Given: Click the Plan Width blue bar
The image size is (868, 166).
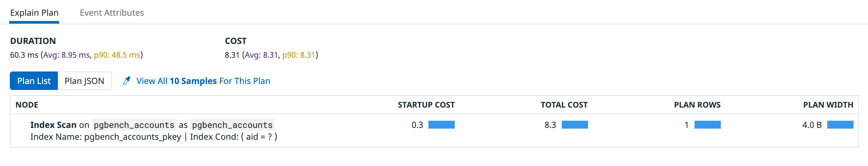Looking at the screenshot, I should (x=840, y=125).
